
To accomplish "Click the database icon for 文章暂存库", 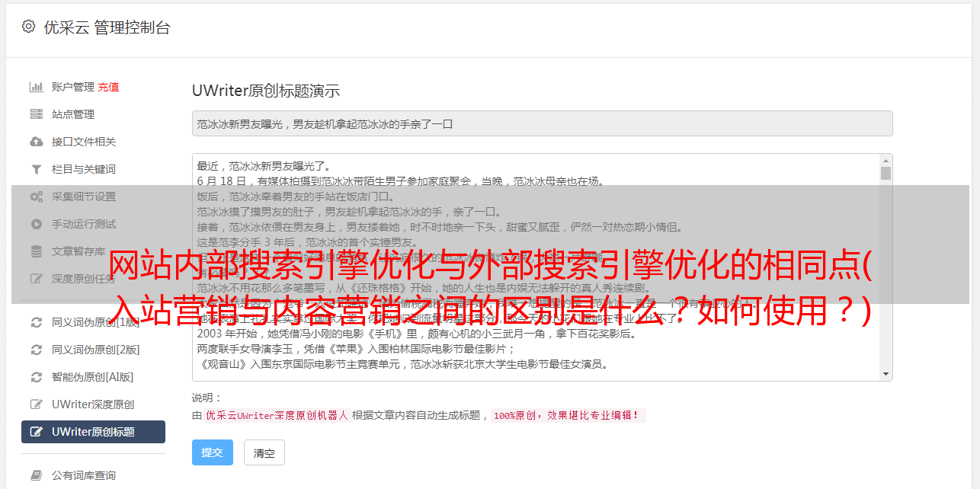I will (x=36, y=251).
